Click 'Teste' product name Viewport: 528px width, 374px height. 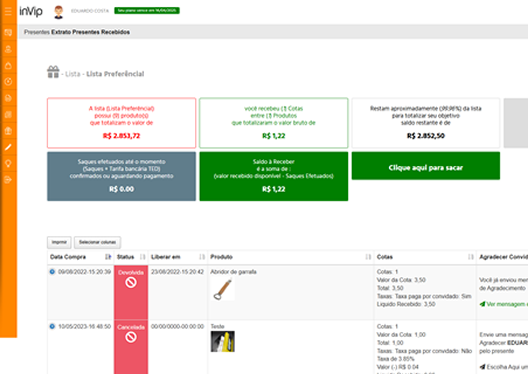tap(217, 326)
